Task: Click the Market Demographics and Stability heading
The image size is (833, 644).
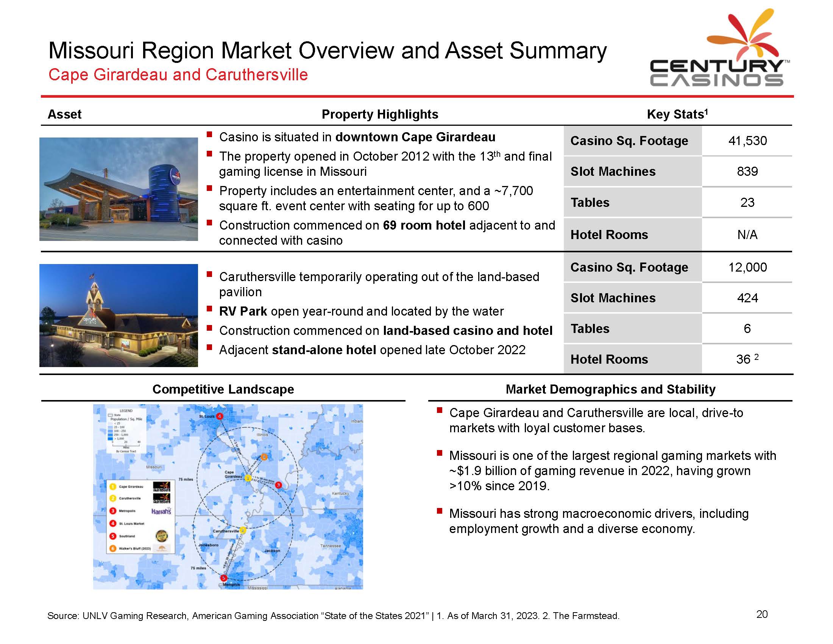Action: click(x=610, y=389)
